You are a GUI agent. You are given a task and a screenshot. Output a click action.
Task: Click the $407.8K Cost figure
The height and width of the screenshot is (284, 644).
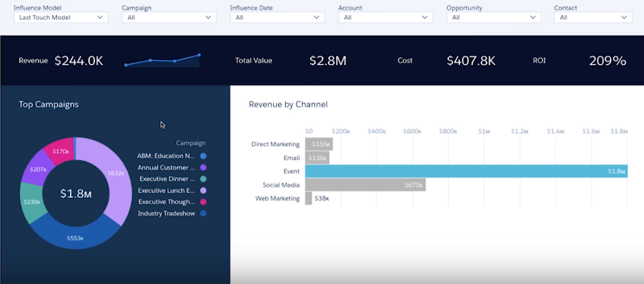coord(471,61)
